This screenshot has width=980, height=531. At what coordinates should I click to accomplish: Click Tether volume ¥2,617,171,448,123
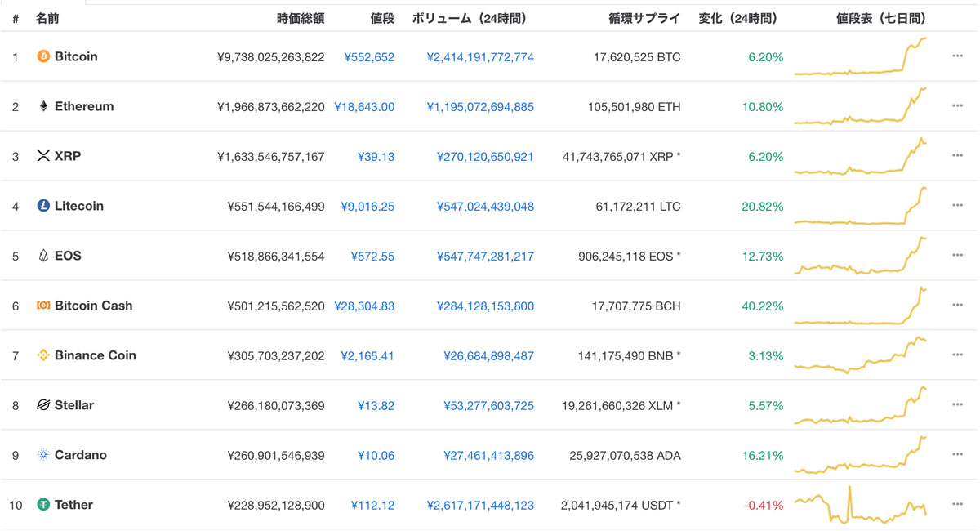tap(480, 506)
